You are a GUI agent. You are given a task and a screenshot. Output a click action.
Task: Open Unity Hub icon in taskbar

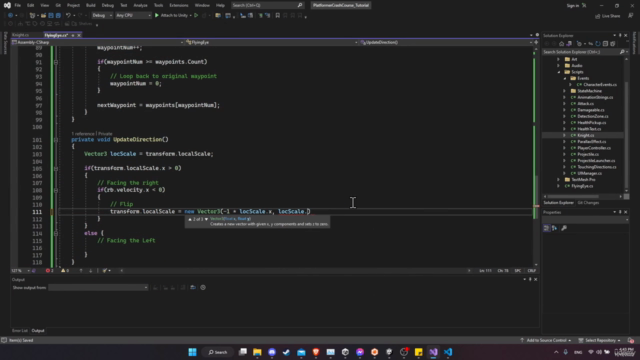pos(345,352)
